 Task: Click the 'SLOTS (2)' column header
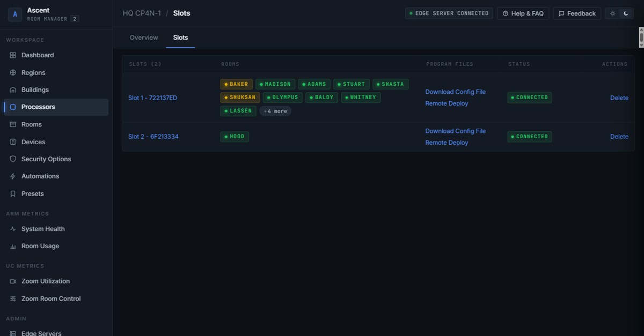click(x=145, y=64)
